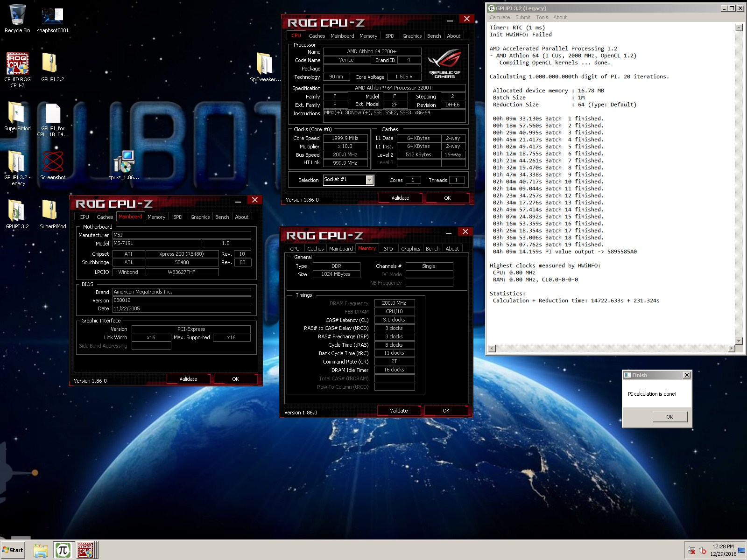Switch to CPU tab in Mainboard window
Viewport: 747px width, 560px height.
pyautogui.click(x=84, y=217)
